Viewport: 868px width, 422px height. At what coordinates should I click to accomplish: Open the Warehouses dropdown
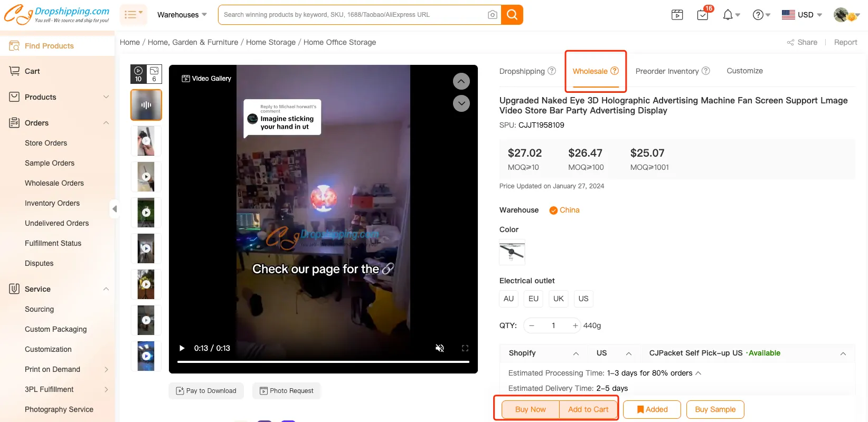point(182,15)
